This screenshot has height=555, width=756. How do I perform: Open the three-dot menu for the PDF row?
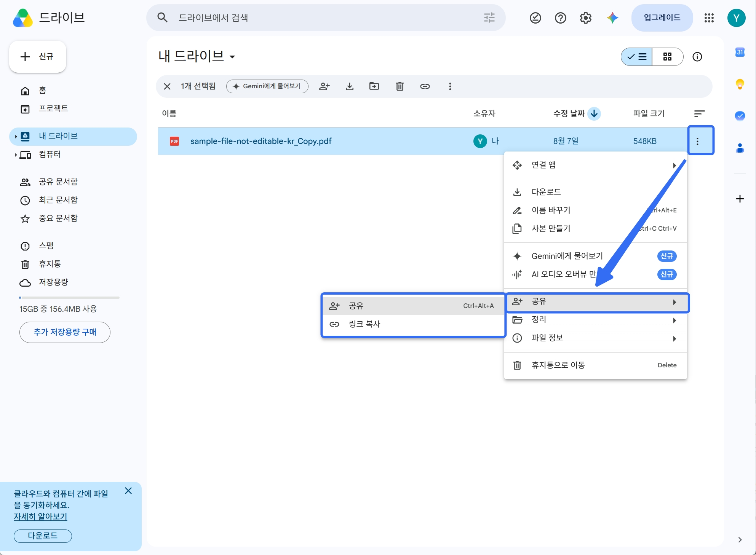pyautogui.click(x=697, y=141)
